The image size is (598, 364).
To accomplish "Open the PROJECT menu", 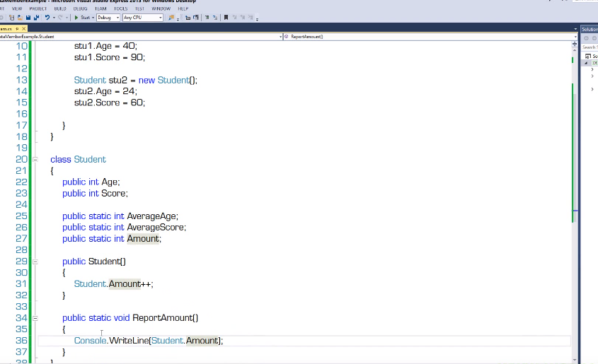I will (x=38, y=8).
